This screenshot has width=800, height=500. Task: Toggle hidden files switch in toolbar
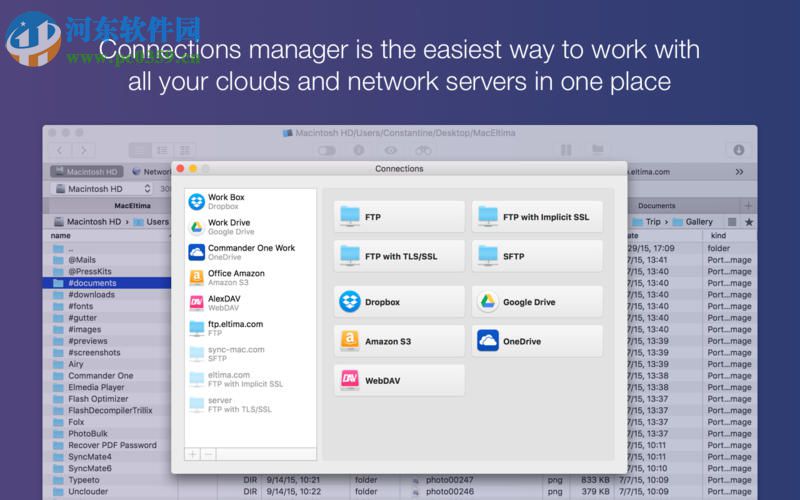coord(327,151)
